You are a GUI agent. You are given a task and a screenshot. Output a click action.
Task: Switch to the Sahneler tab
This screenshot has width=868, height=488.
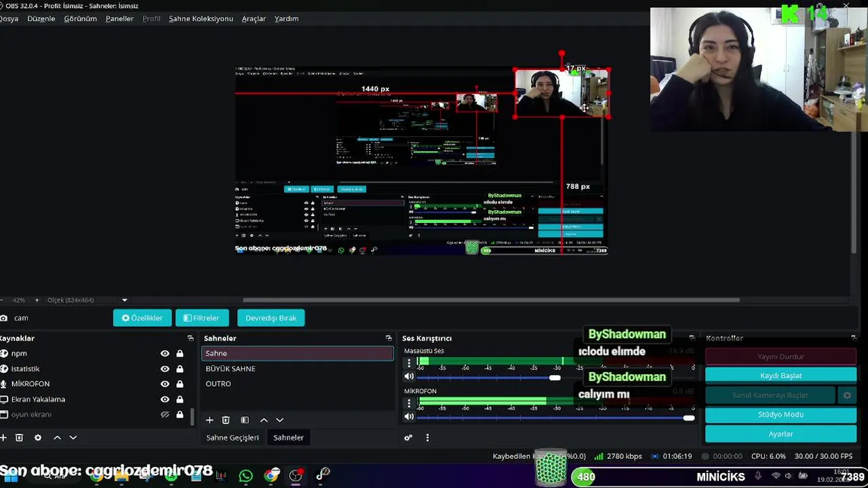click(288, 438)
